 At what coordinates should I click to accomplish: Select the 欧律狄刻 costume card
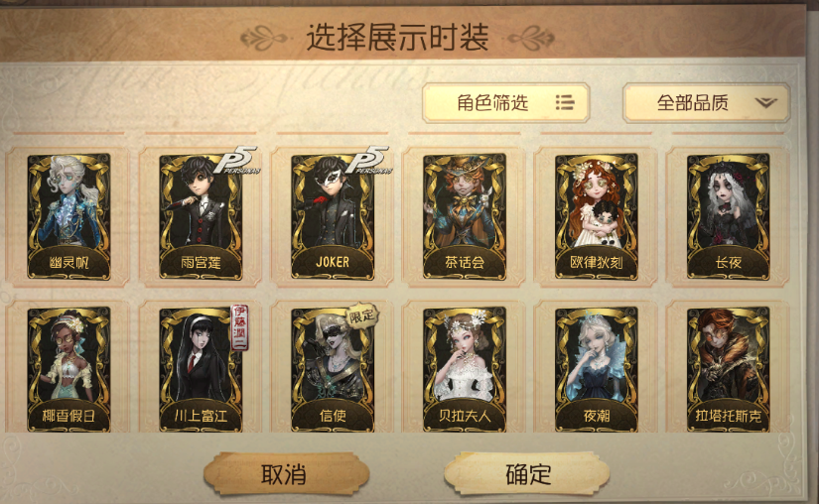click(597, 216)
